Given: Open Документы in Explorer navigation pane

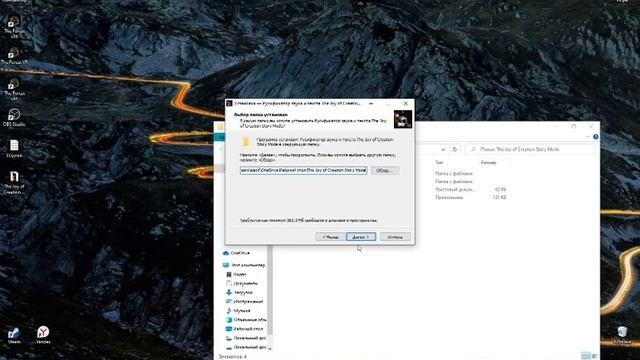Looking at the screenshot, I should [245, 283].
